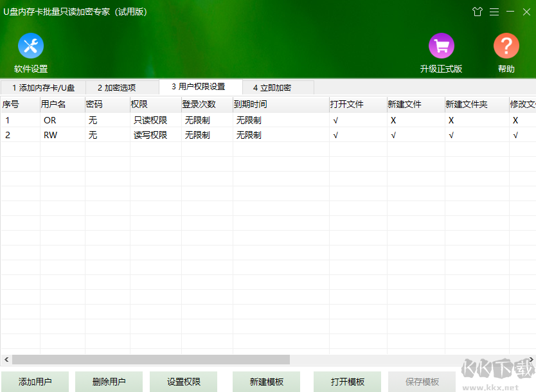
Task: Open a template with 打开模板
Action: click(346, 381)
